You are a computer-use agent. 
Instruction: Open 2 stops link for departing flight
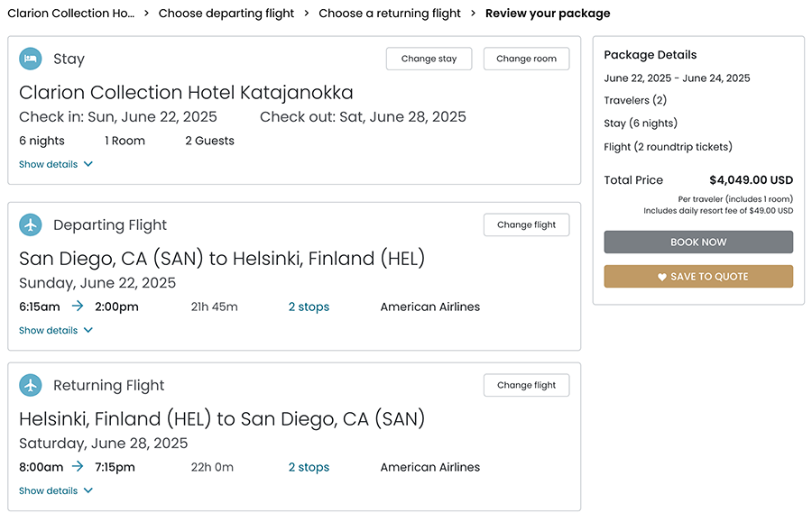[309, 307]
